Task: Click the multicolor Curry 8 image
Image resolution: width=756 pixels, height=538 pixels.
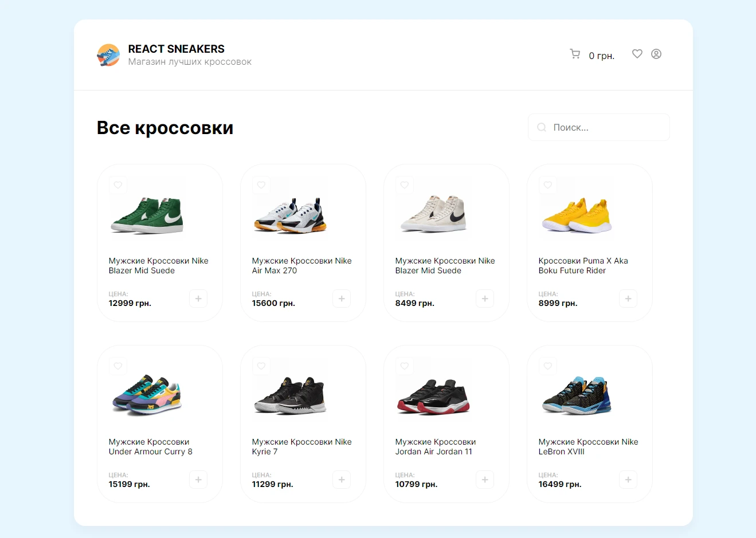Action: pyautogui.click(x=147, y=395)
